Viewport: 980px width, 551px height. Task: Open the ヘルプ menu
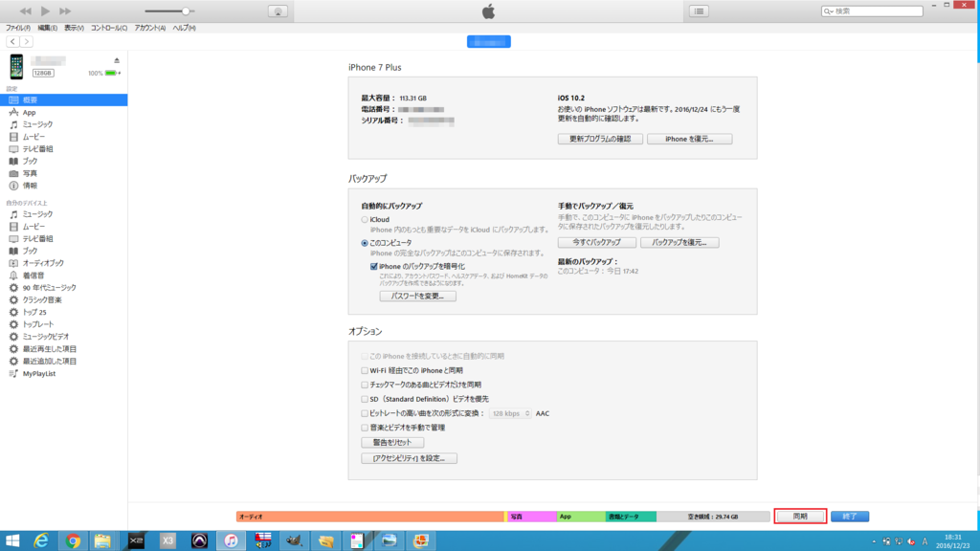184,28
